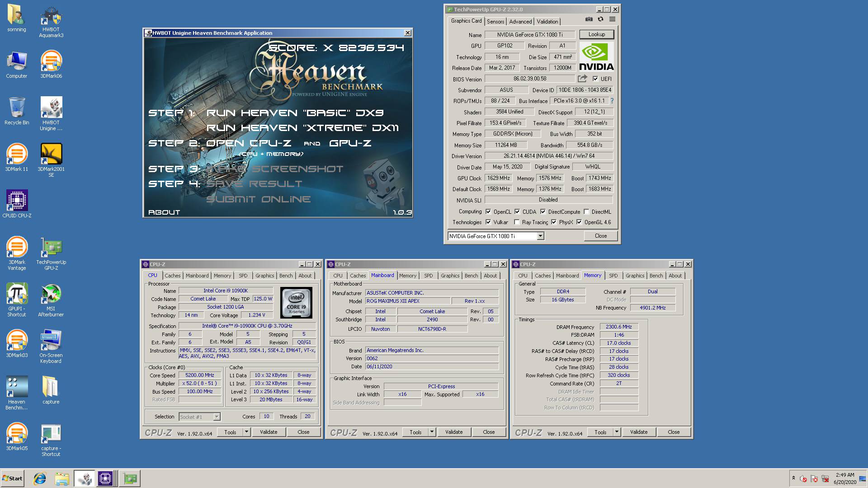
Task: Launch Heaven Benchmark desktop icon
Action: click(17, 393)
